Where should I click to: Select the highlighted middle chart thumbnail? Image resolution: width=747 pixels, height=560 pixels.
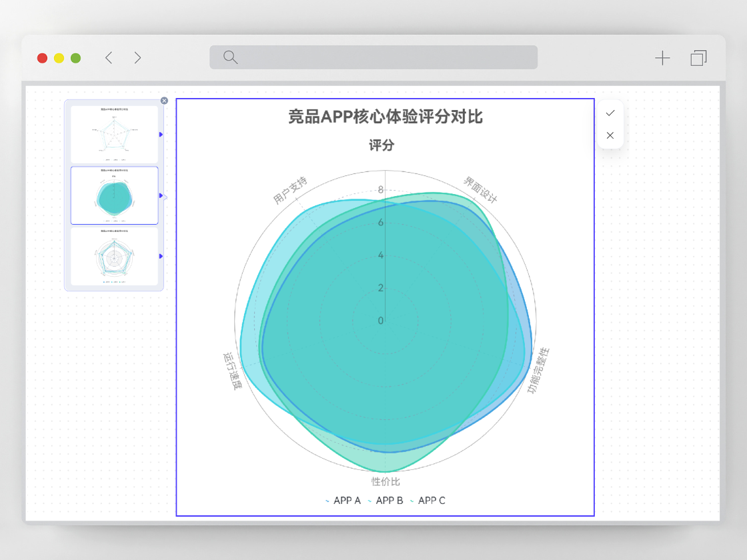(113, 195)
